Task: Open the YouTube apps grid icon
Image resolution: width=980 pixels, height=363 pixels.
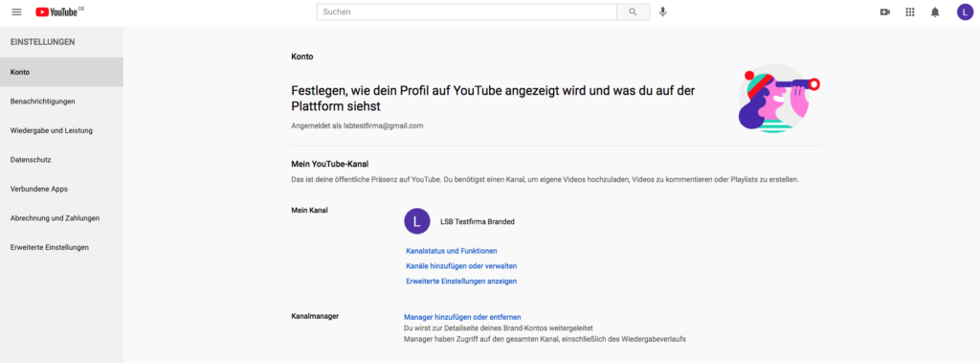Action: click(910, 11)
